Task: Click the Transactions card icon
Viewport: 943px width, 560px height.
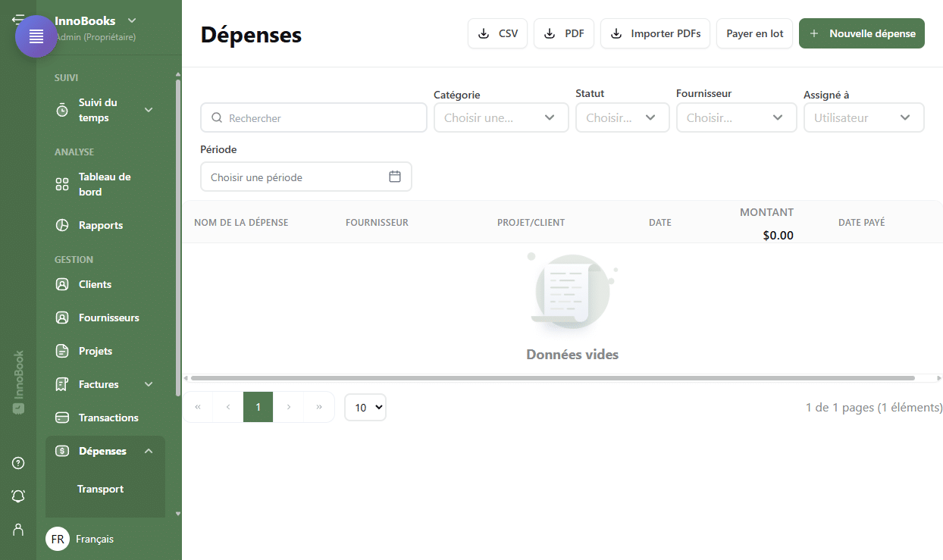Action: 62,418
